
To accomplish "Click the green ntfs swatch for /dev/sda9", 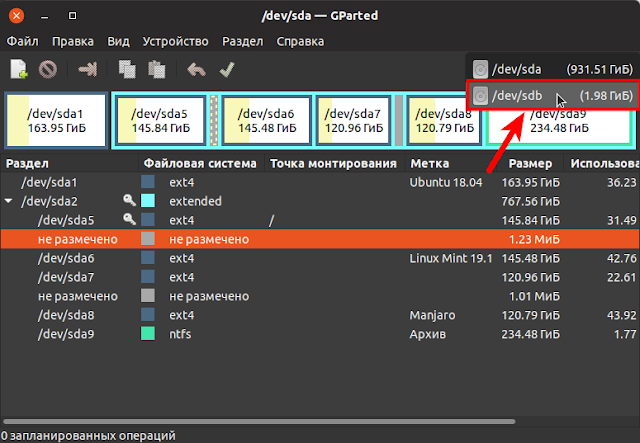I will coord(148,333).
